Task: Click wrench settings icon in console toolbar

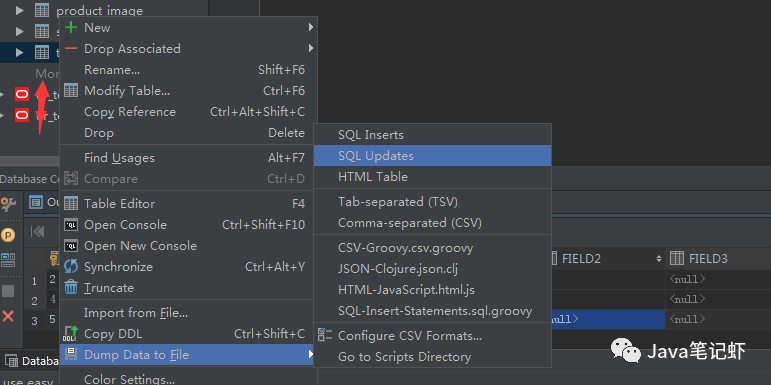Action: point(8,204)
